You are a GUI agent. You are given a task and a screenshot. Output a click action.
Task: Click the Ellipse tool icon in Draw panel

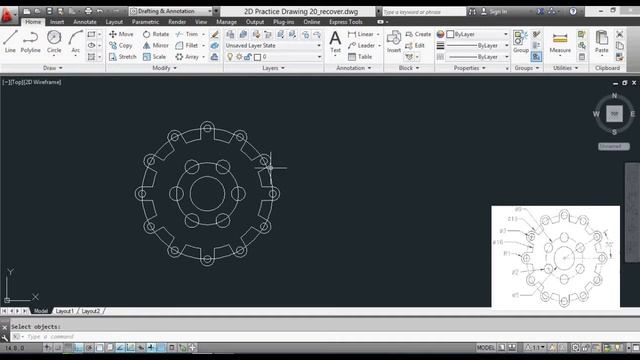[91, 45]
